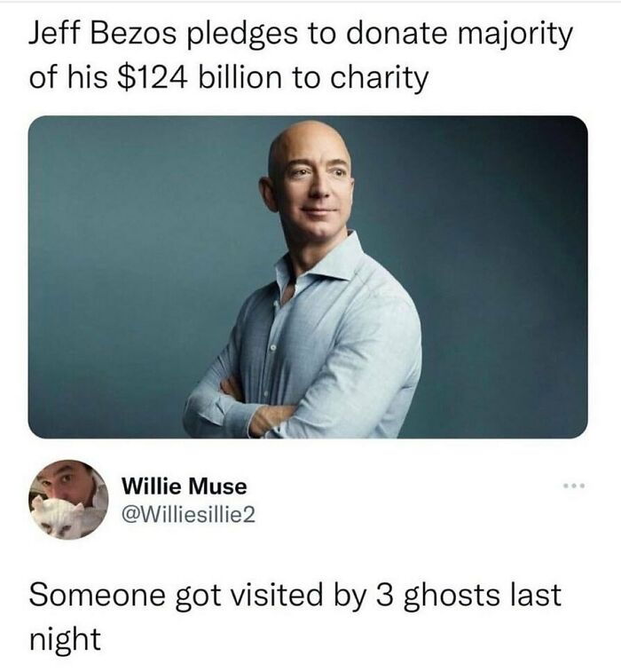Click the crossed arms in the photo
The width and height of the screenshot is (621, 672).
tap(257, 403)
